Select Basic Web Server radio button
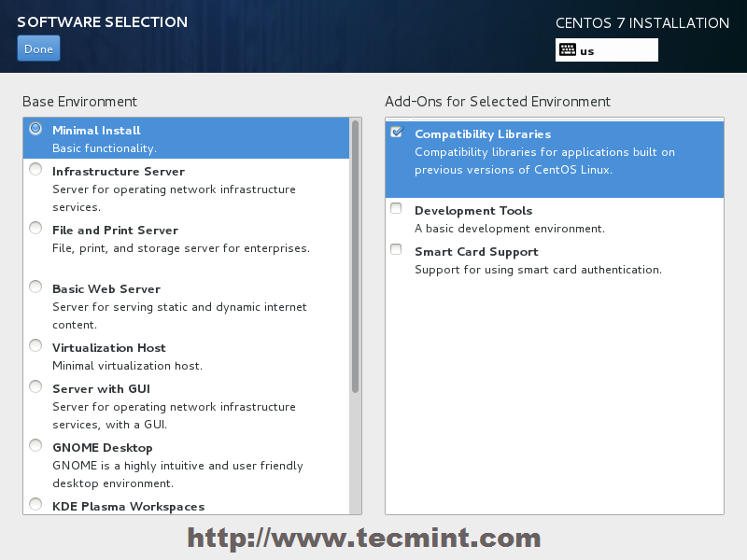 (35, 287)
